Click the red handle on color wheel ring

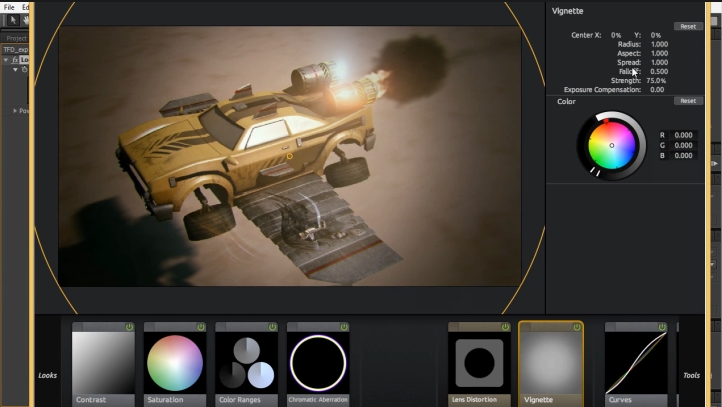pyautogui.click(x=606, y=121)
